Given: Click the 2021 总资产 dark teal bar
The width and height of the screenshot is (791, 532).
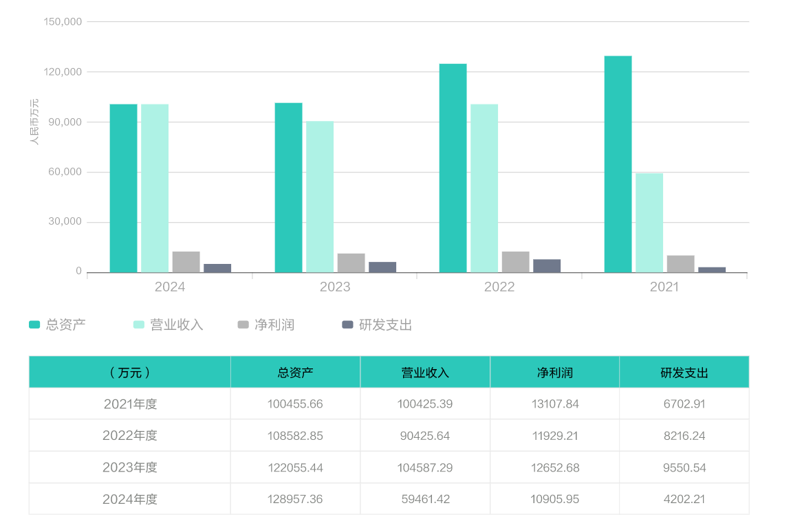Looking at the screenshot, I should [618, 164].
